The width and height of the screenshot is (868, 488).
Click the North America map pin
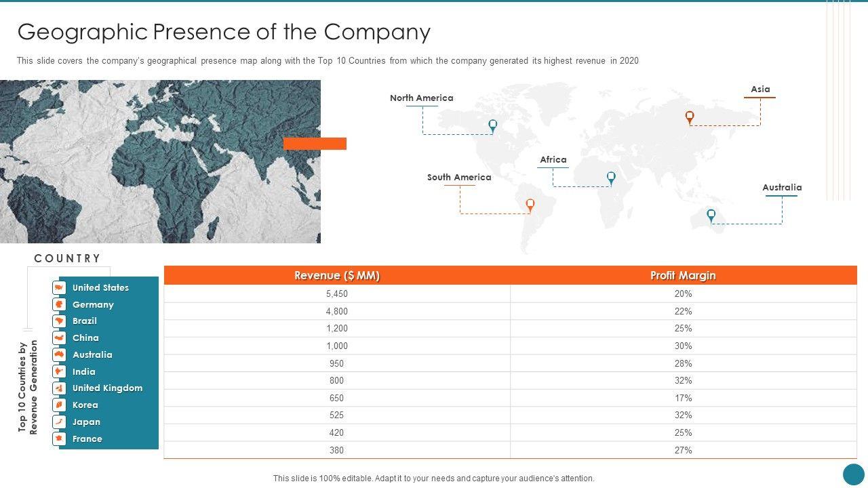(493, 125)
